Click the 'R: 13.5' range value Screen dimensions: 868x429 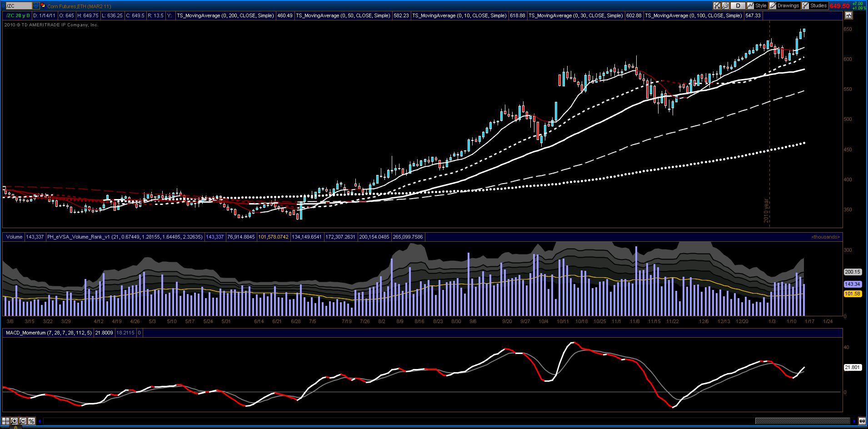pyautogui.click(x=155, y=15)
